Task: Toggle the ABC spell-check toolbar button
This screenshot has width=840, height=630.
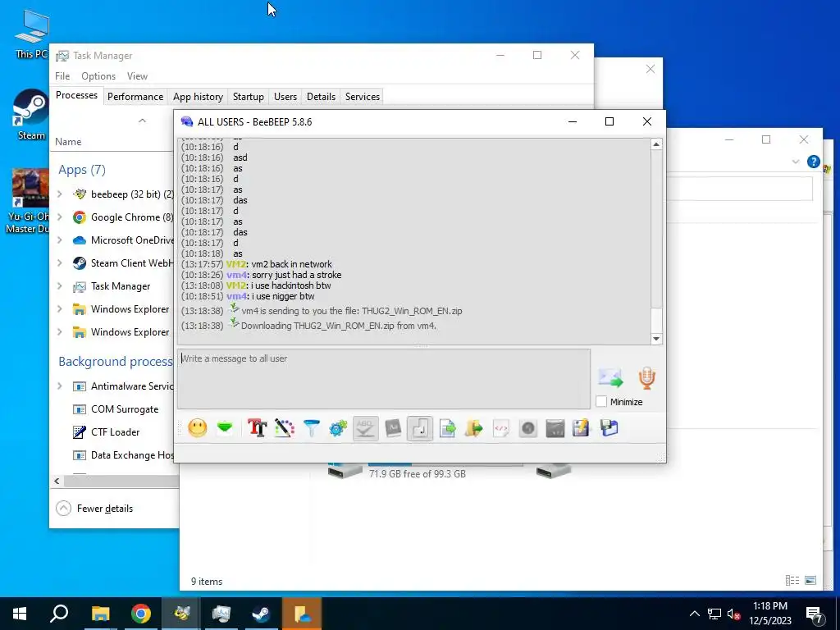Action: (x=365, y=428)
